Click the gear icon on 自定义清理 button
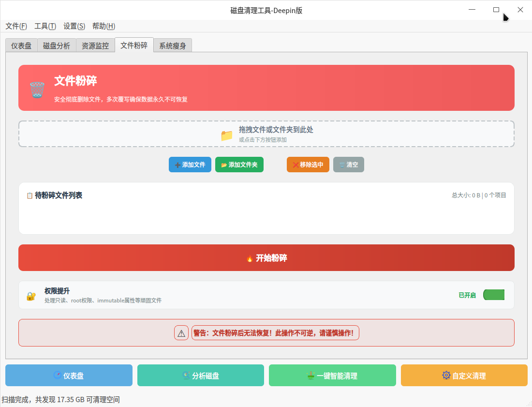532x407 pixels. coord(446,375)
